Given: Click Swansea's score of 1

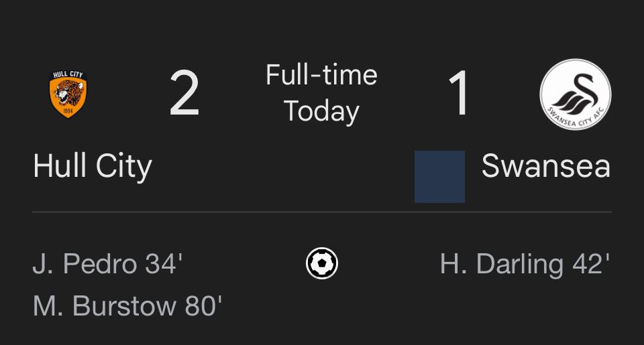Looking at the screenshot, I should pos(458,93).
